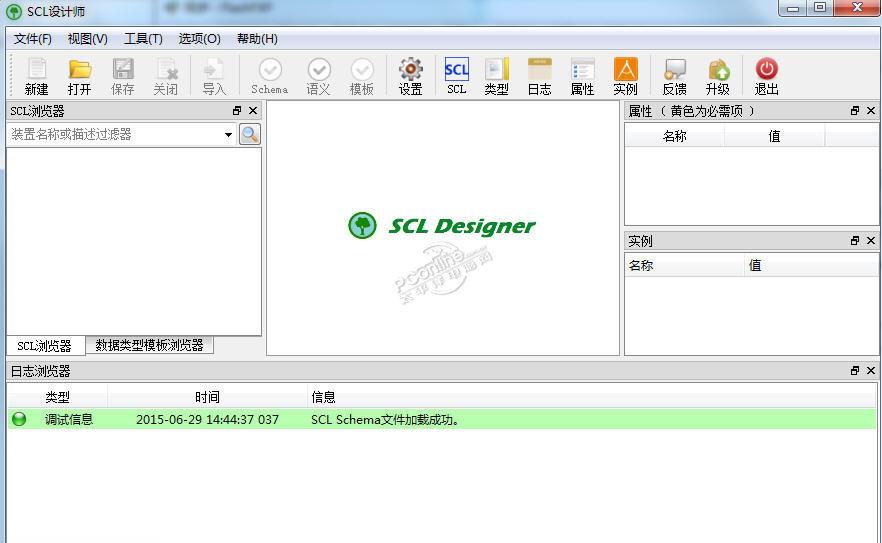This screenshot has height=543, width=882.
Task: Click the 导入 (Import) toolbar icon
Action: tap(214, 77)
